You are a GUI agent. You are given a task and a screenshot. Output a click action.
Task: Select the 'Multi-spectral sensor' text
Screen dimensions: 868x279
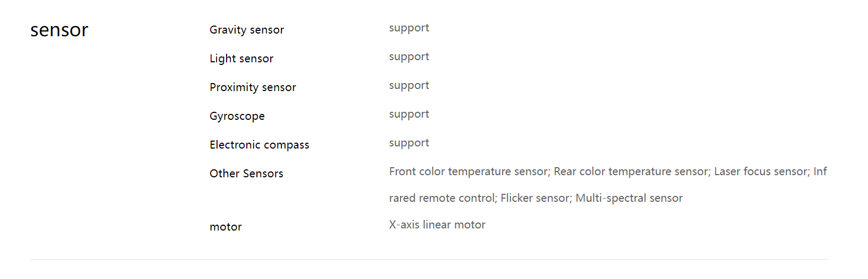(629, 198)
